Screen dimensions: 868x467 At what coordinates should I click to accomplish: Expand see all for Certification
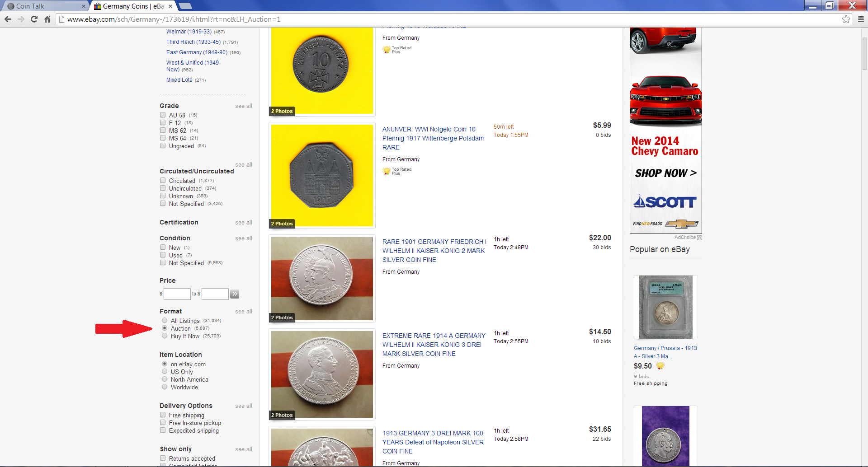pyautogui.click(x=244, y=223)
